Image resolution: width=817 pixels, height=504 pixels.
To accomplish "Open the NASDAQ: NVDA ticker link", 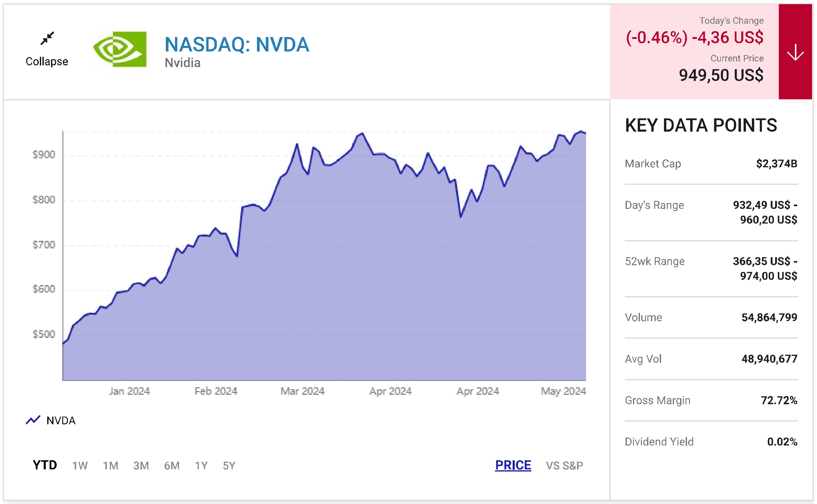I will click(237, 44).
